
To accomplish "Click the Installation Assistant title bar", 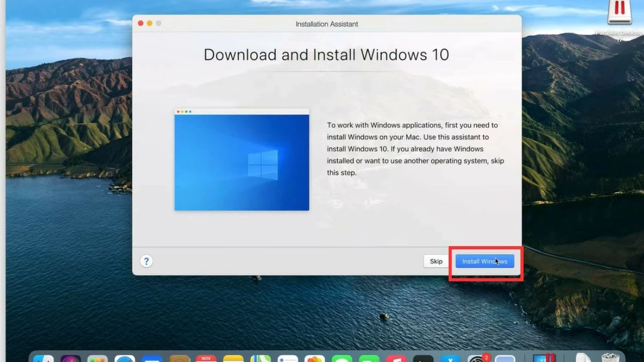I will point(326,24).
